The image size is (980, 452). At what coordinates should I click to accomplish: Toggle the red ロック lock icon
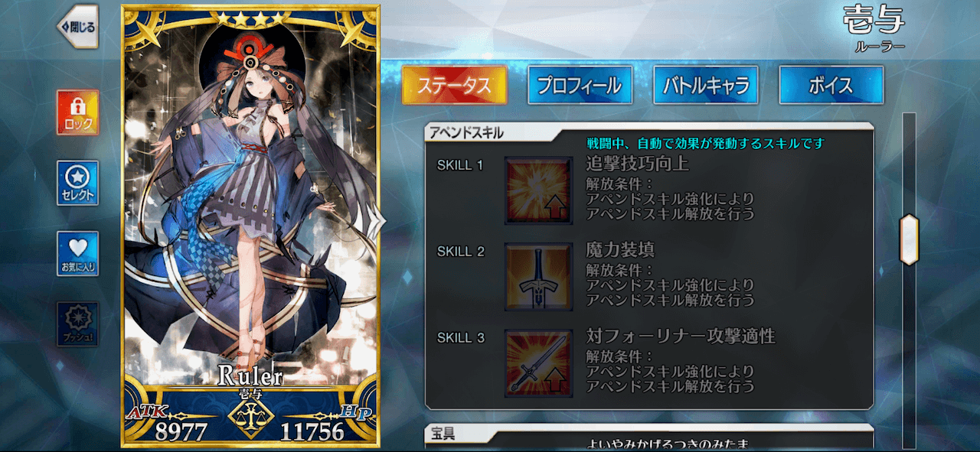click(x=77, y=112)
